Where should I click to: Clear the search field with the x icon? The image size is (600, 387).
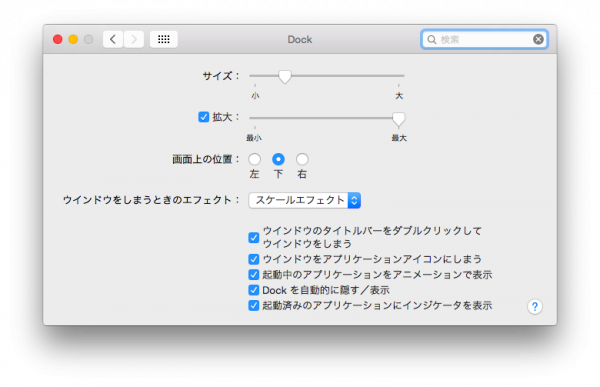click(538, 39)
